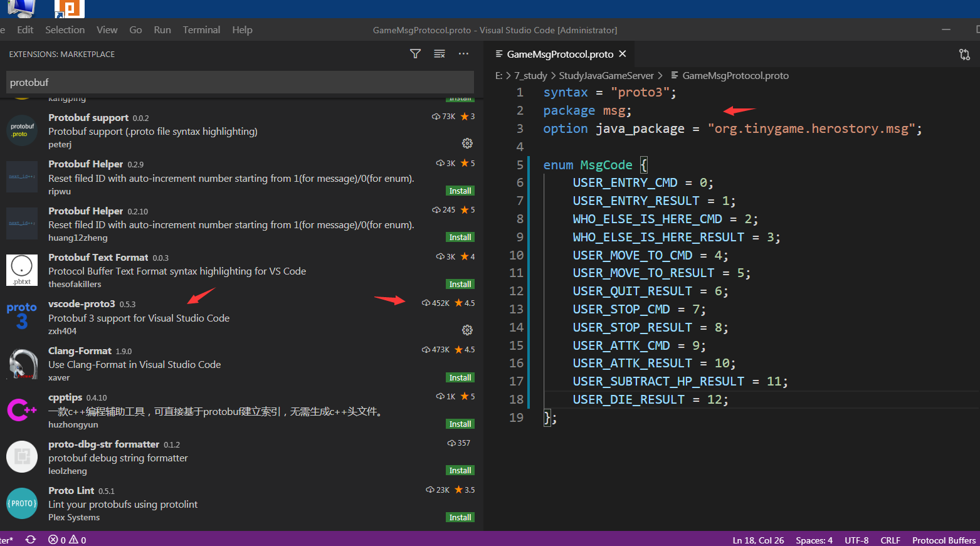Click 7_study breadcrumb above the editor
This screenshot has width=980, height=546.
coord(530,75)
